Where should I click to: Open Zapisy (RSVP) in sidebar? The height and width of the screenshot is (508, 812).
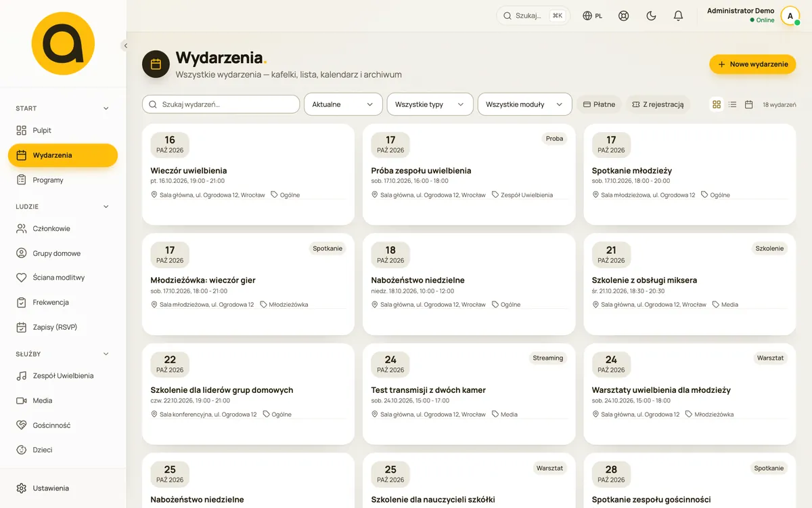coord(63,327)
